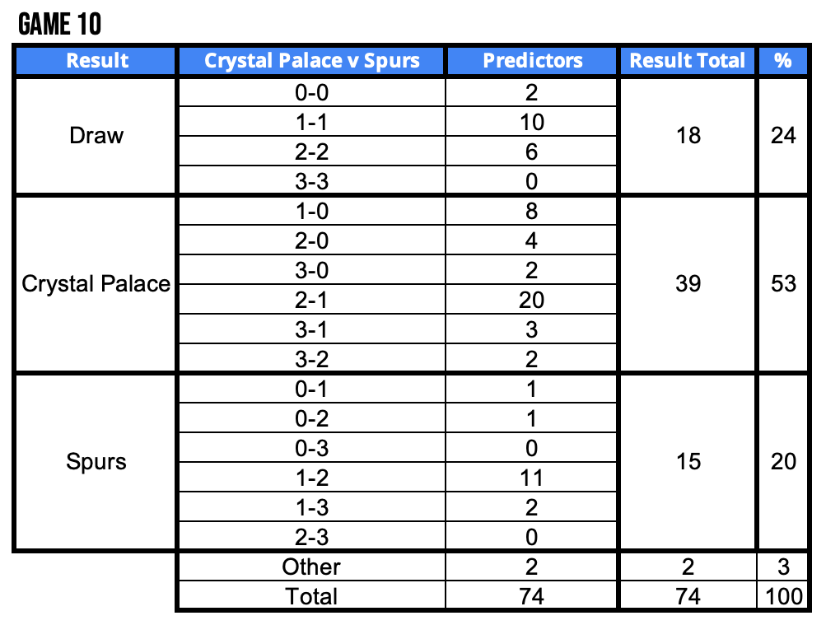Click the 'Draw' result cell
Image resolution: width=840 pixels, height=639 pixels.
click(x=97, y=136)
